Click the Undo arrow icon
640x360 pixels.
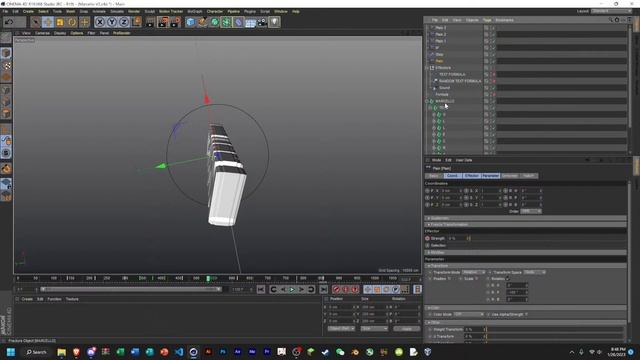pos(9,22)
